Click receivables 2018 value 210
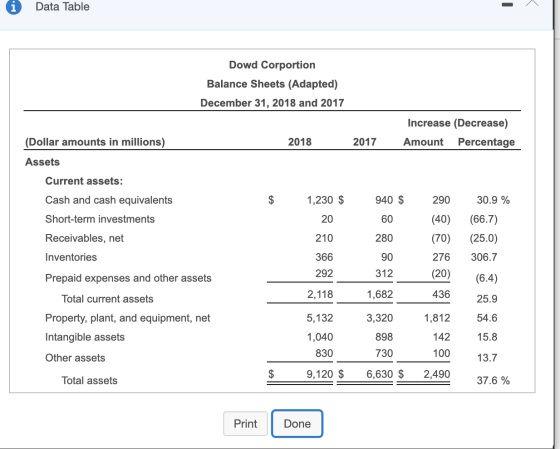 click(x=324, y=238)
